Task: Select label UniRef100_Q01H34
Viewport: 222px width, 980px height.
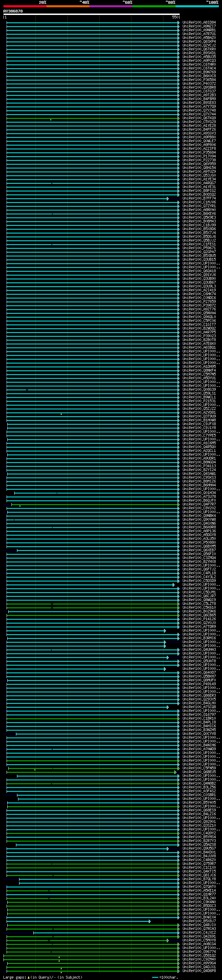Action: (x=199, y=493)
